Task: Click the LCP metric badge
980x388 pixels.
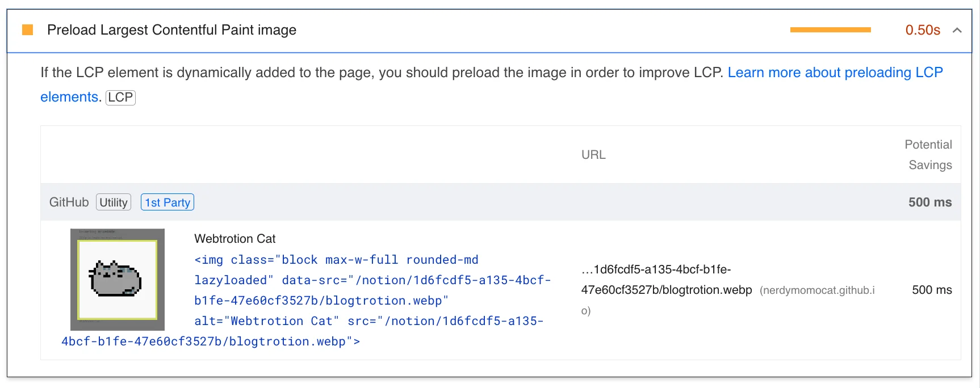Action: (120, 98)
